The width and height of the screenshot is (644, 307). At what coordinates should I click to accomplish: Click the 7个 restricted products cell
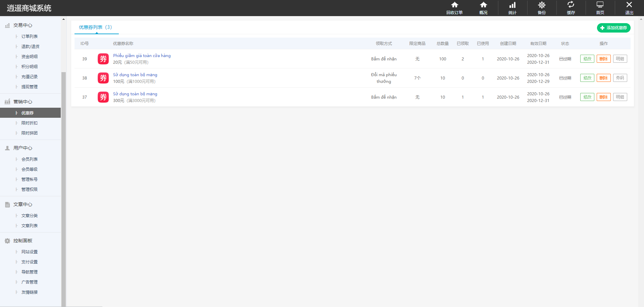[417, 78]
